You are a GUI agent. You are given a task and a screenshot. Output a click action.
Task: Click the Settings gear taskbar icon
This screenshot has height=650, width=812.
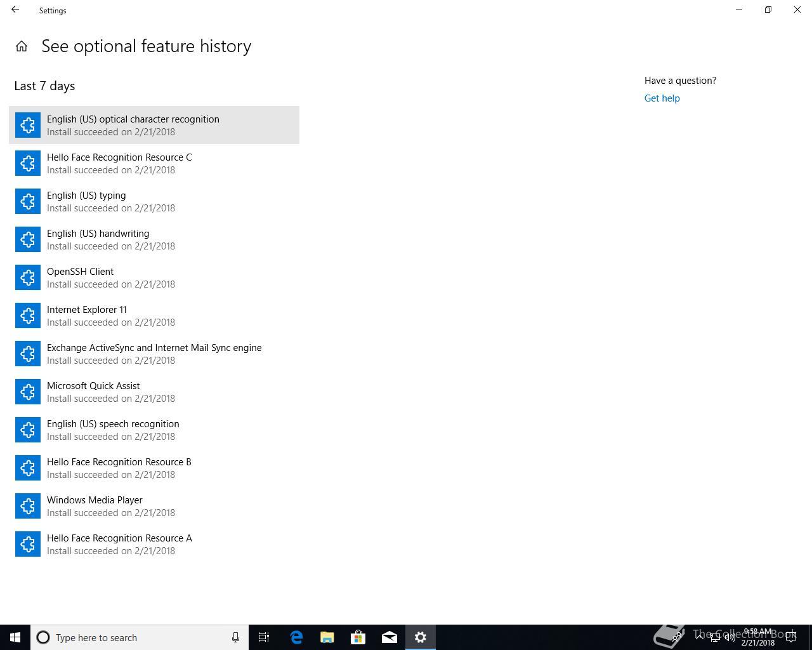[x=421, y=637]
